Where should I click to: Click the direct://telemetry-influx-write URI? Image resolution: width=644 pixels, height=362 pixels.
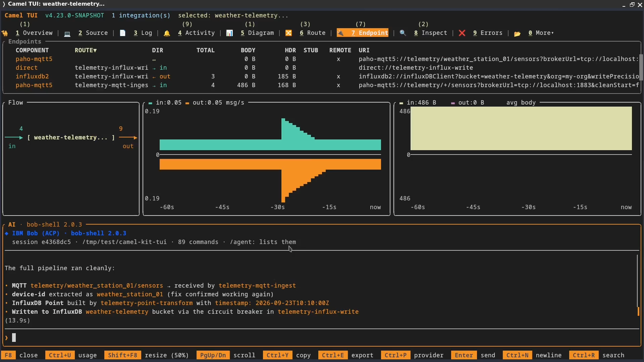tap(416, 68)
